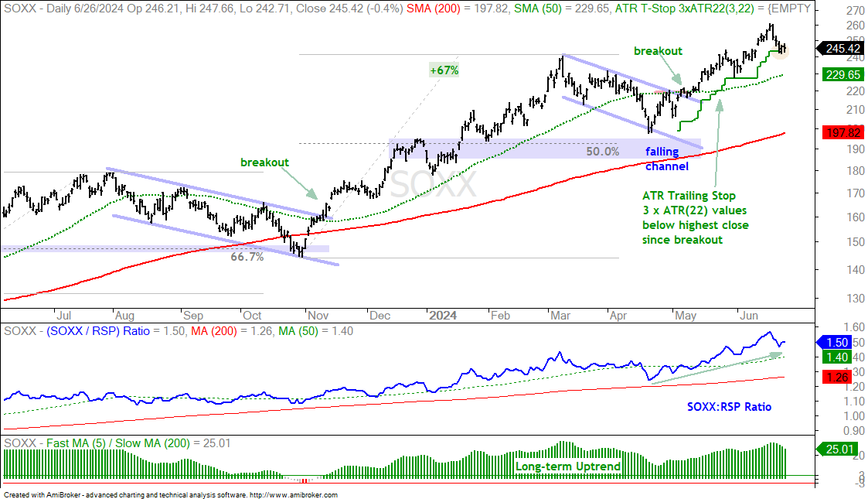The image size is (868, 499).
Task: Click the "Apr" month label on time axis
Action: tap(618, 316)
